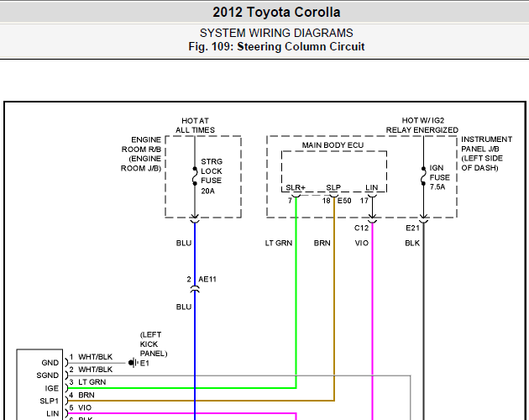Select the 'SLR+' terminal label
The width and height of the screenshot is (529, 420).
click(296, 187)
